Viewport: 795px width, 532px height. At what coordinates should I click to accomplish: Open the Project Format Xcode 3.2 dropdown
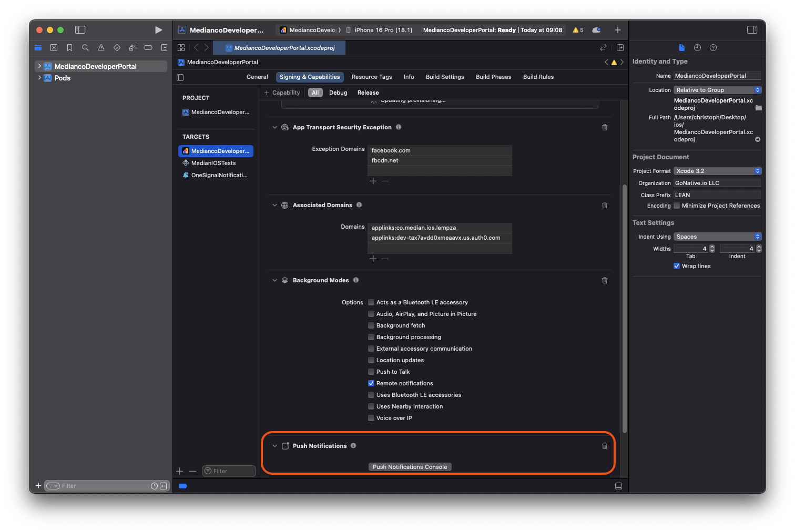(717, 171)
